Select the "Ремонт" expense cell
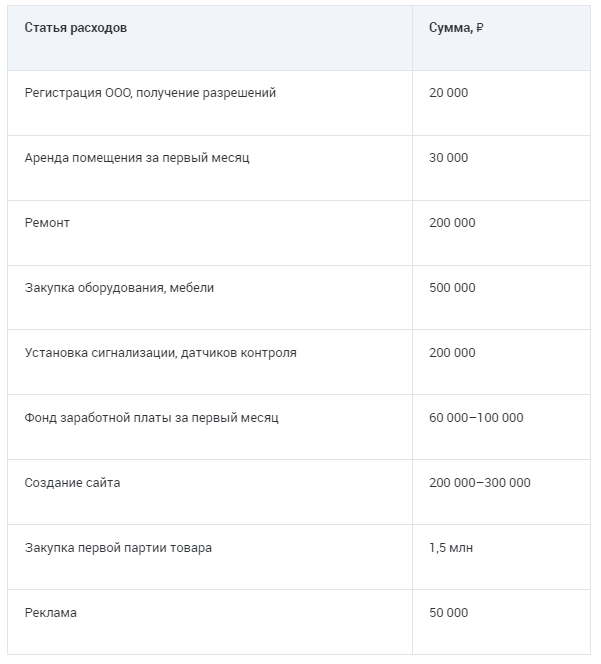Image resolution: width=601 pixels, height=664 pixels. click(x=47, y=223)
